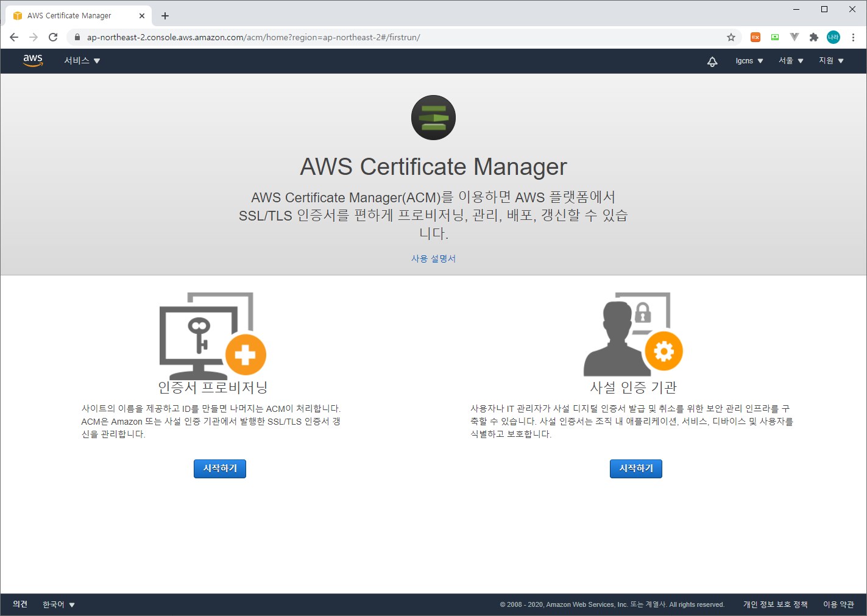Click the AWS Certificate Manager title text
This screenshot has width=867, height=616.
click(433, 166)
